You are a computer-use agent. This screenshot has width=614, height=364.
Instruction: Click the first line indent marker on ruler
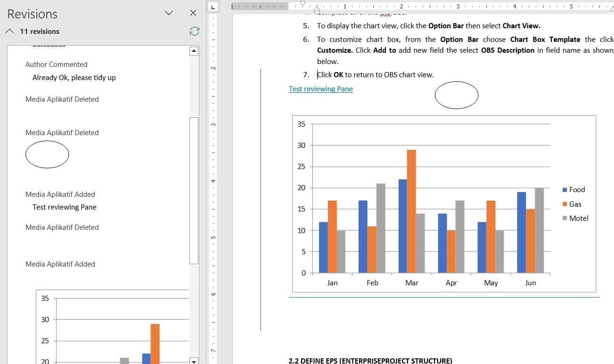pyautogui.click(x=303, y=3)
